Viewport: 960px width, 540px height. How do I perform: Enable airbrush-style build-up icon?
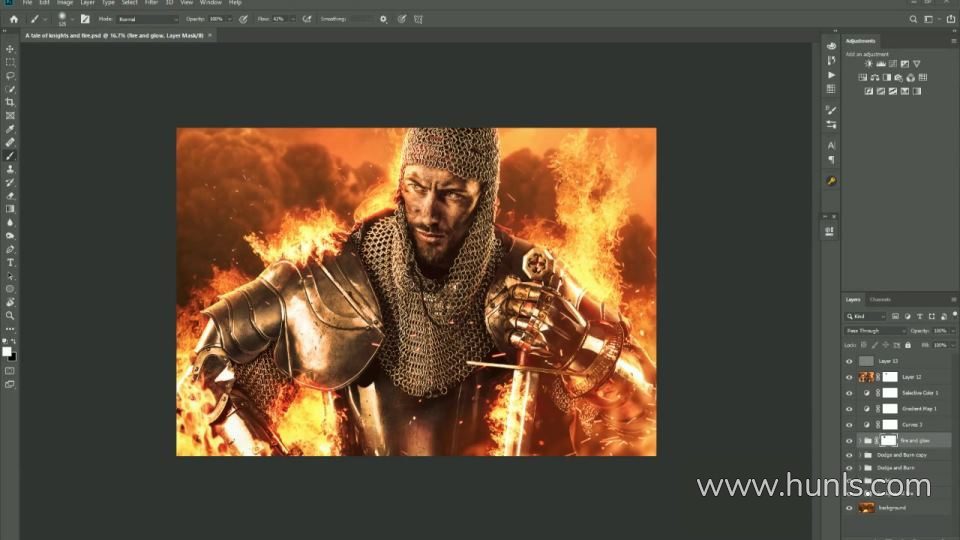(x=307, y=19)
